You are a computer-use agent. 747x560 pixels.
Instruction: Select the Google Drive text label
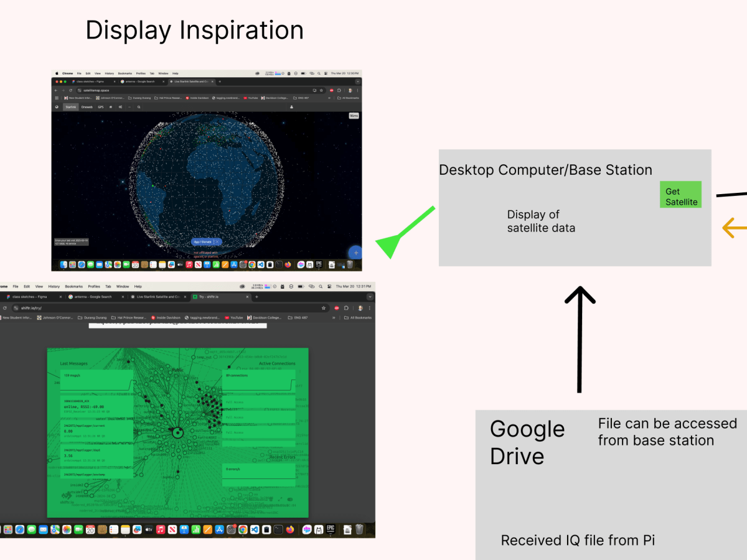click(x=527, y=442)
